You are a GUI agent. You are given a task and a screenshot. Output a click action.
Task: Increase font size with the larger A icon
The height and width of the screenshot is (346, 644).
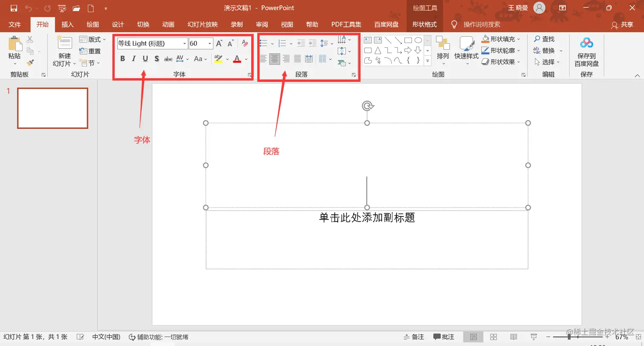pyautogui.click(x=219, y=43)
